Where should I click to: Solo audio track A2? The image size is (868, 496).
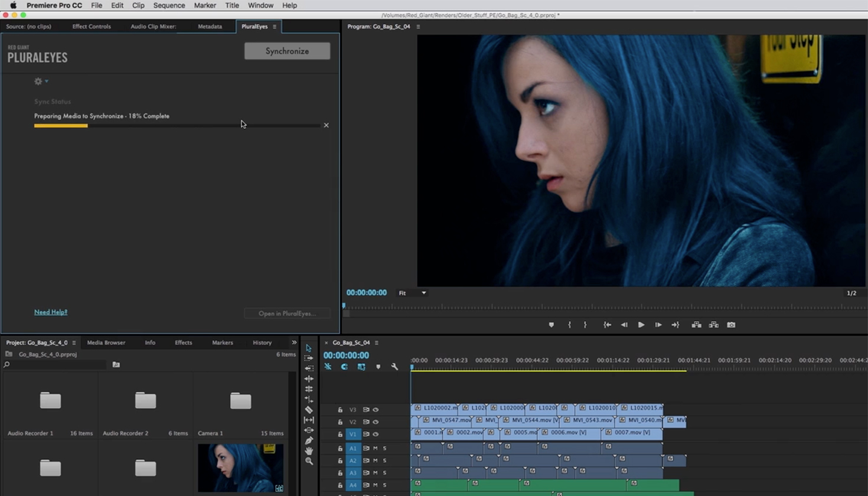384,461
